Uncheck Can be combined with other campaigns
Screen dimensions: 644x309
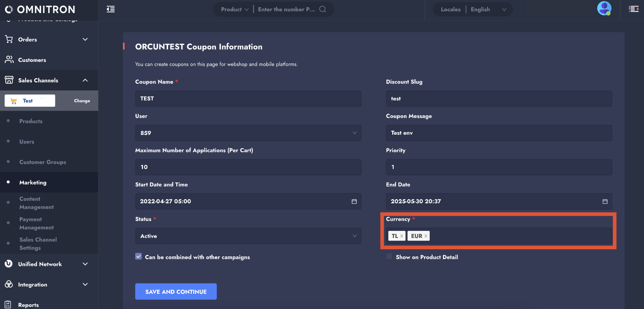tap(139, 257)
